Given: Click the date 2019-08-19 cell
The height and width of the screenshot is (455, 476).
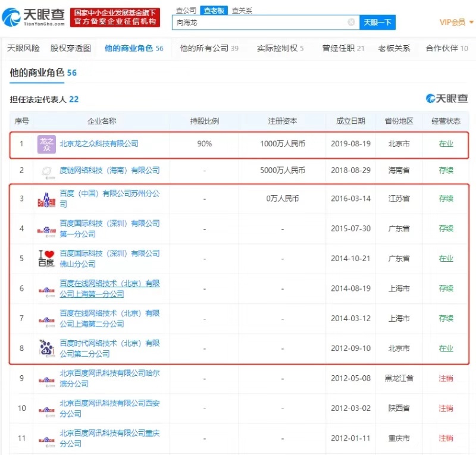Looking at the screenshot, I should click(x=350, y=143).
